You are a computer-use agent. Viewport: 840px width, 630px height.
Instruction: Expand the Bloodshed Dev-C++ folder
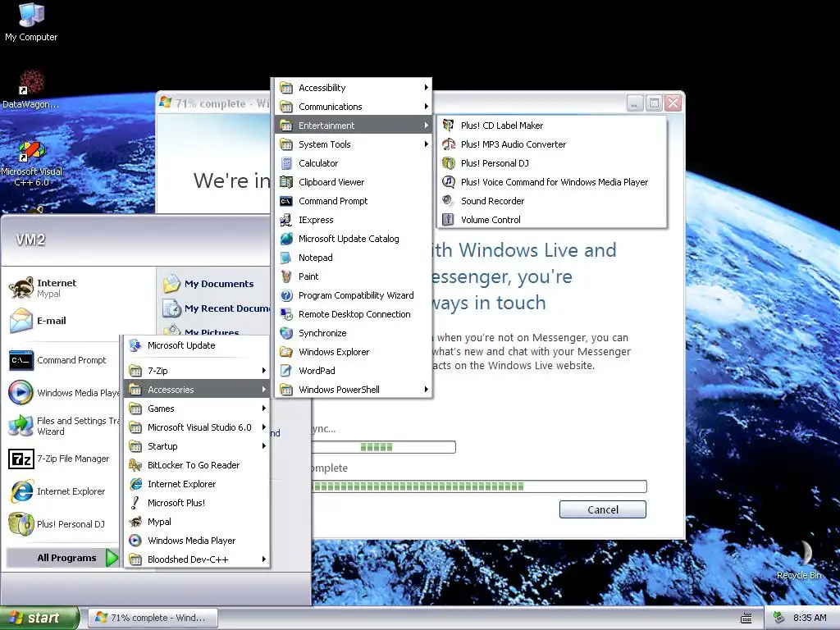(x=197, y=559)
